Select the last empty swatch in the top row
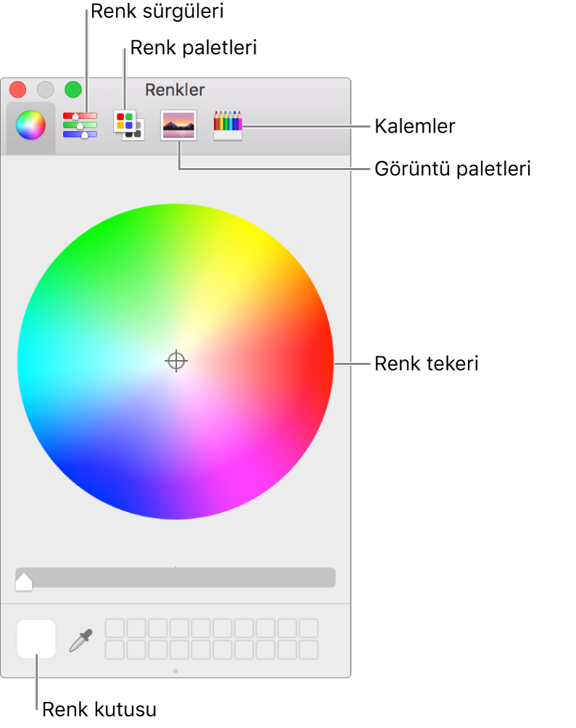 point(309,628)
